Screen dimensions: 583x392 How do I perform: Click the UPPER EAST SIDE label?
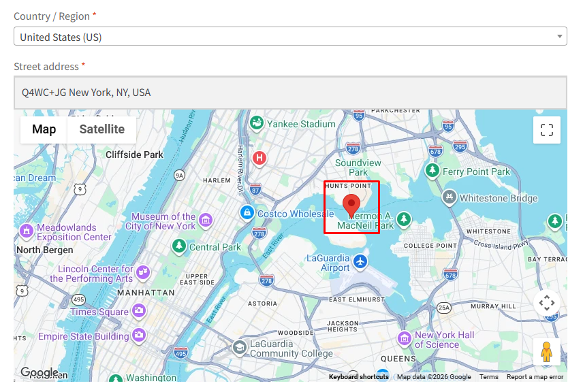[197, 280]
